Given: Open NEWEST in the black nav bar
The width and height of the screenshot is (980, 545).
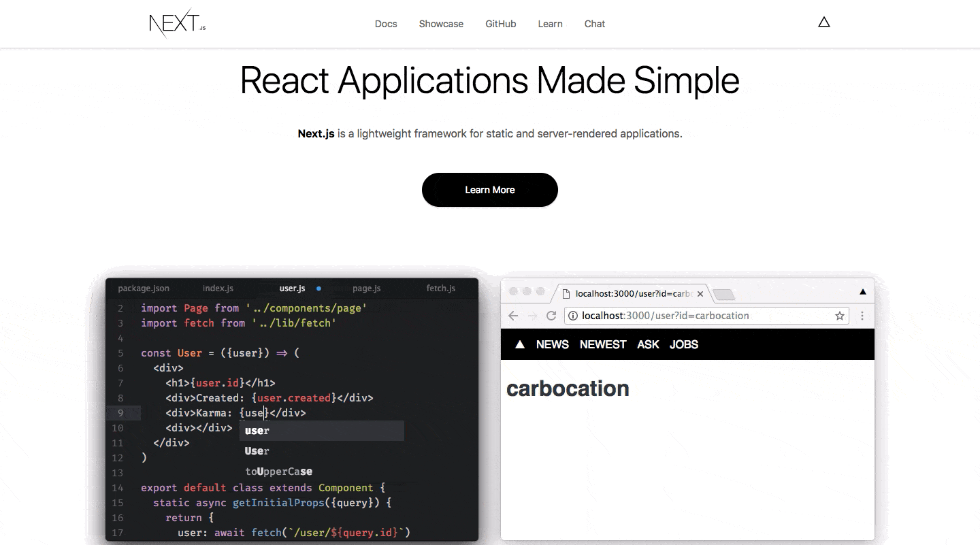Looking at the screenshot, I should (603, 344).
